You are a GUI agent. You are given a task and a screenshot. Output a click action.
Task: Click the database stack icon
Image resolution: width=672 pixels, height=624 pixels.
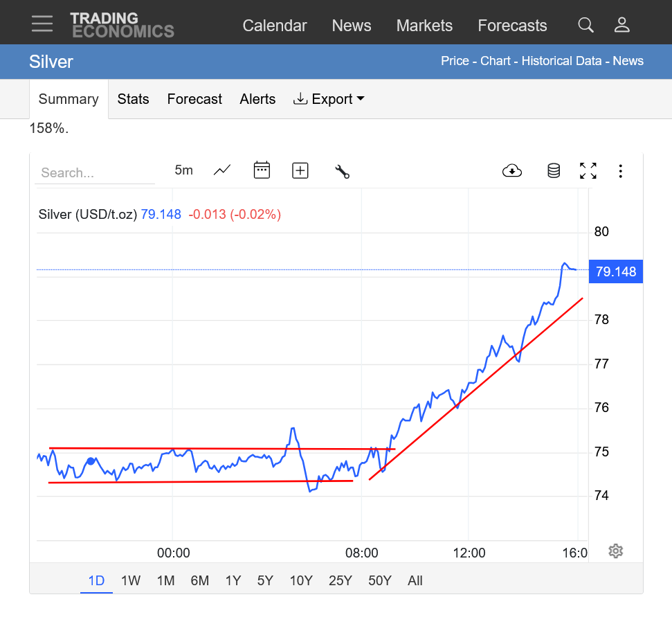click(x=554, y=171)
